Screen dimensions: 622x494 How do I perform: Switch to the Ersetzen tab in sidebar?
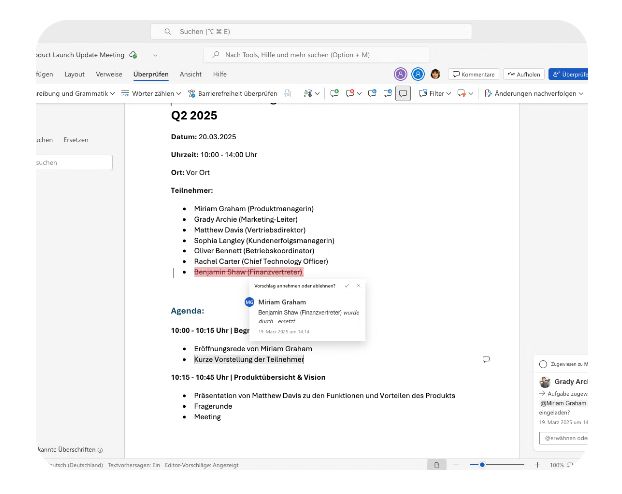click(75, 140)
